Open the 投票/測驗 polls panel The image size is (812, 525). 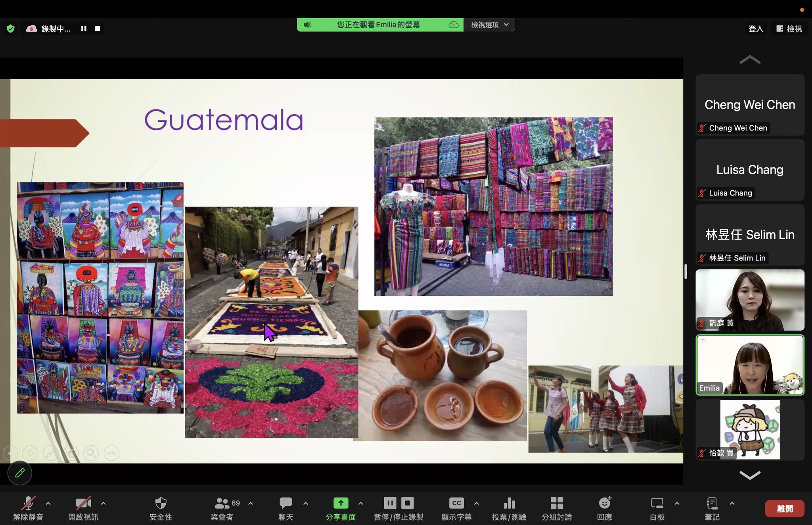pos(509,508)
